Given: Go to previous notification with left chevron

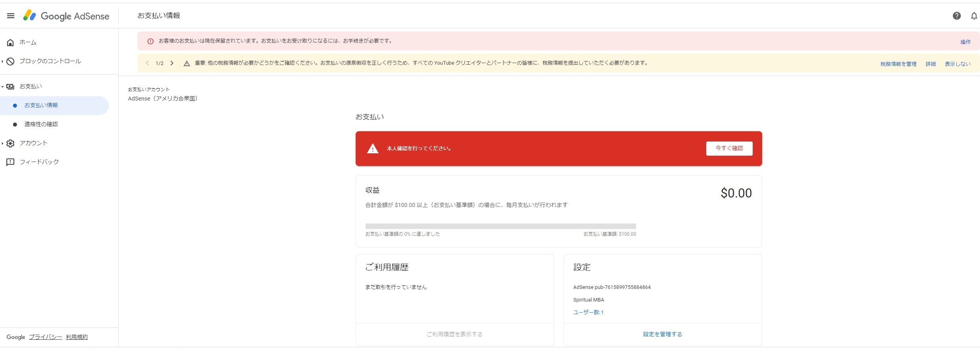Looking at the screenshot, I should tap(147, 63).
